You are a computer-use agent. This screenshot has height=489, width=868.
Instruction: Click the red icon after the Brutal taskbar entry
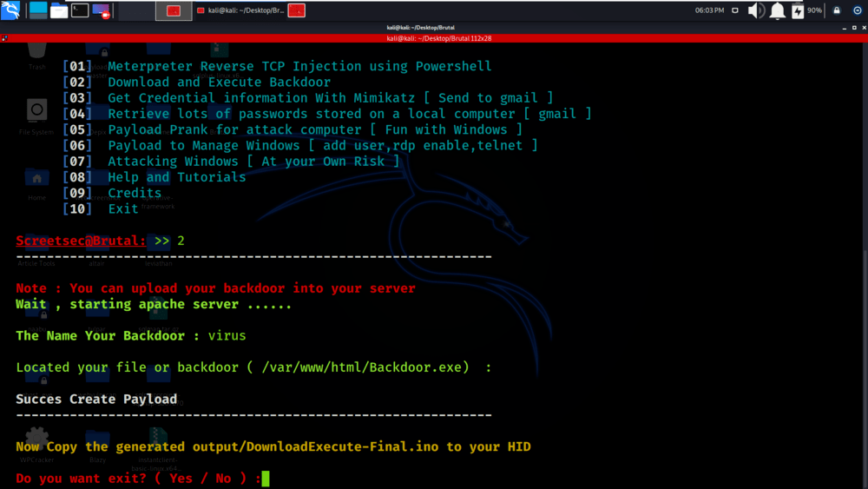[x=297, y=10]
